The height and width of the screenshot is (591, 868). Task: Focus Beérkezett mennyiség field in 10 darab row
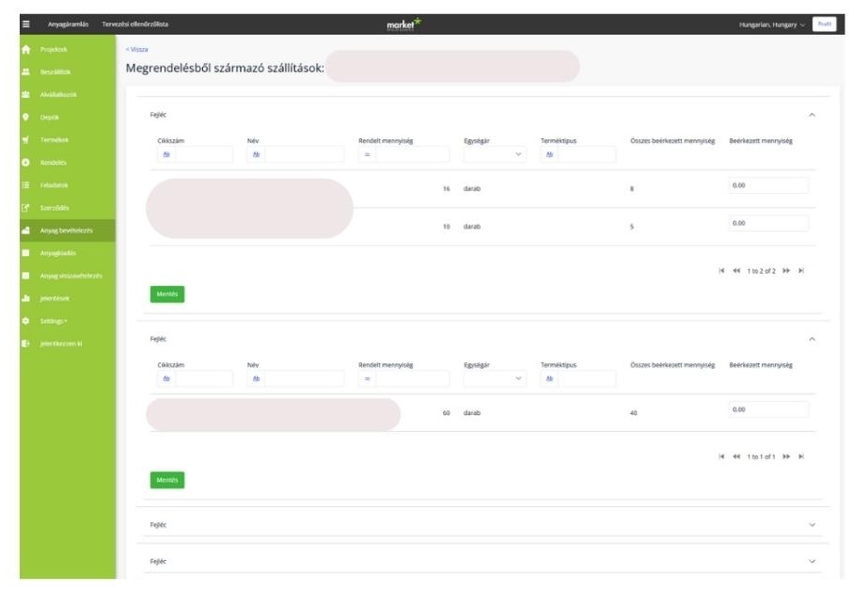tap(768, 223)
